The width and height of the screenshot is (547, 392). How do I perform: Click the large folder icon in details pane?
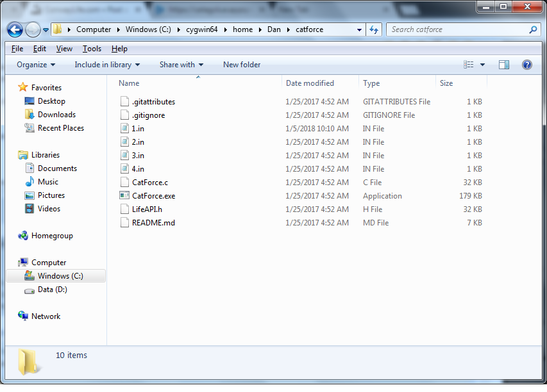click(x=28, y=361)
